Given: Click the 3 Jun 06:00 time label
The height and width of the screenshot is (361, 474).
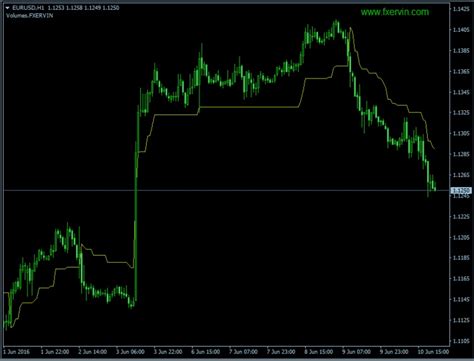Looking at the screenshot, I should (130, 352).
